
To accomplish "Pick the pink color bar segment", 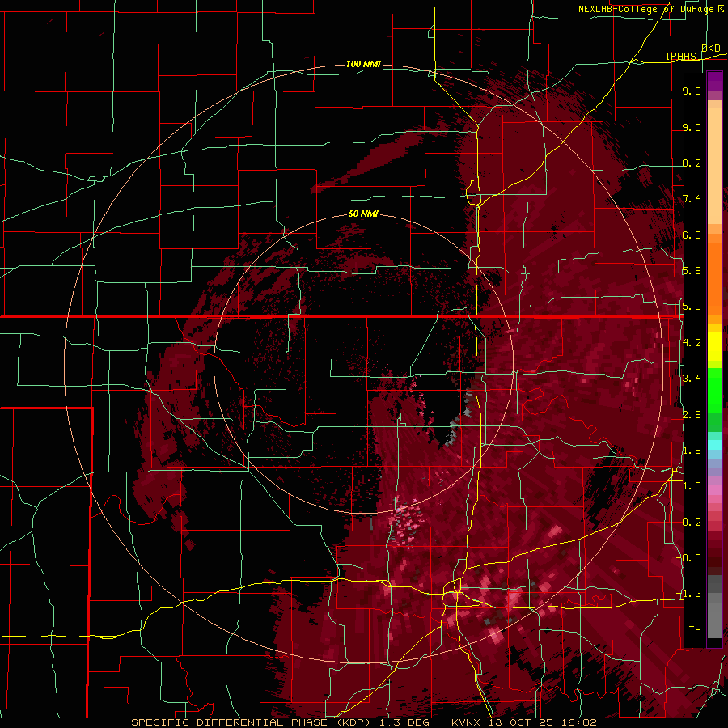I will click(714, 490).
